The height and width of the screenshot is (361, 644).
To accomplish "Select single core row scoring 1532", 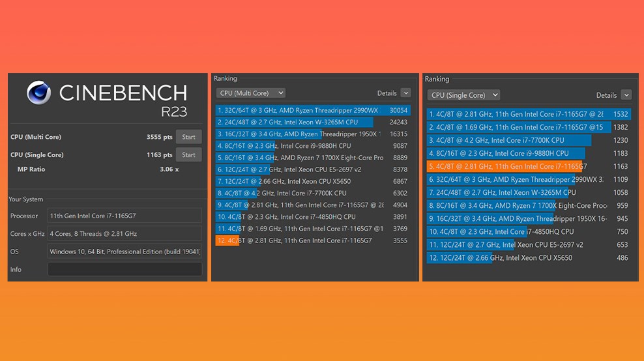I will (529, 114).
